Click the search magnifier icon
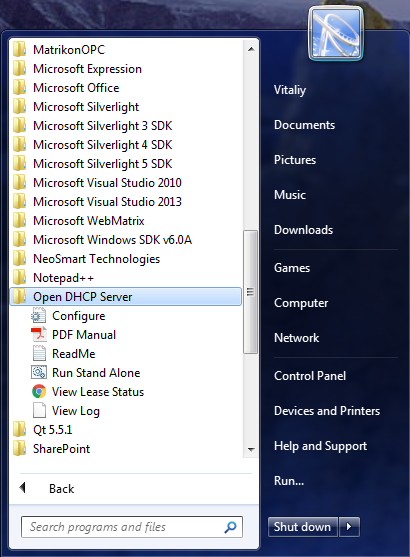Image resolution: width=410 pixels, height=557 pixels. 230,527
